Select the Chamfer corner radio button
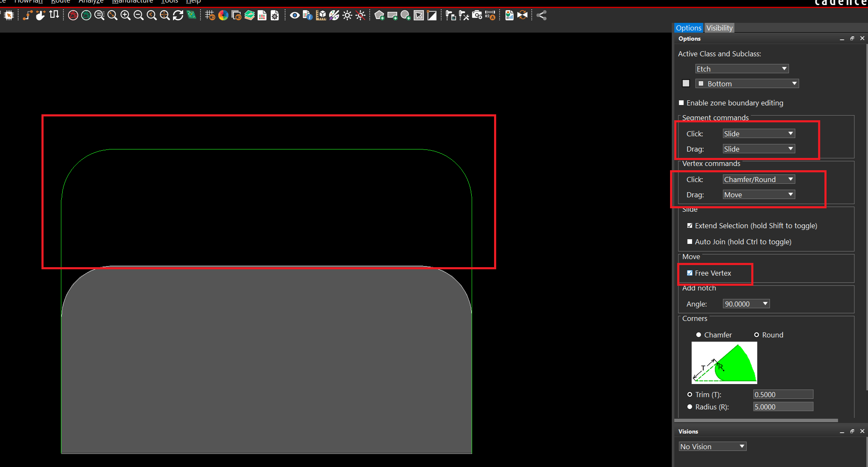868x467 pixels. pyautogui.click(x=699, y=335)
